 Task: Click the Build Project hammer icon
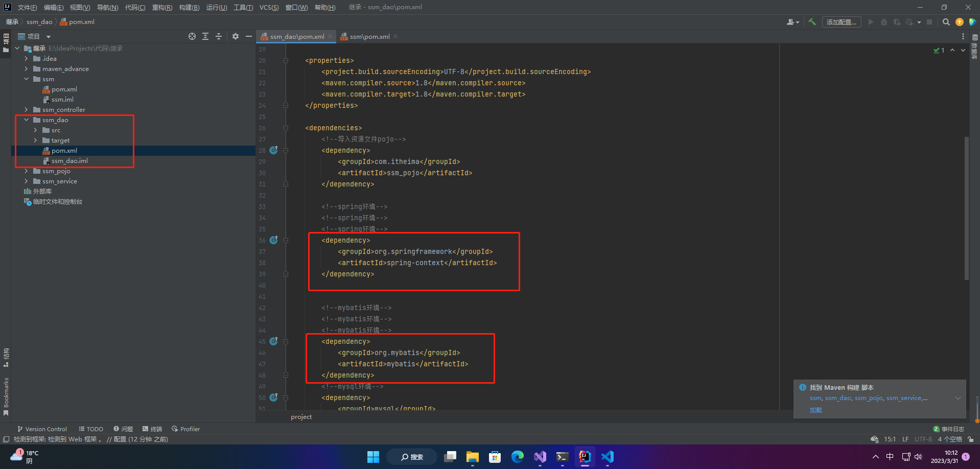pyautogui.click(x=812, y=22)
